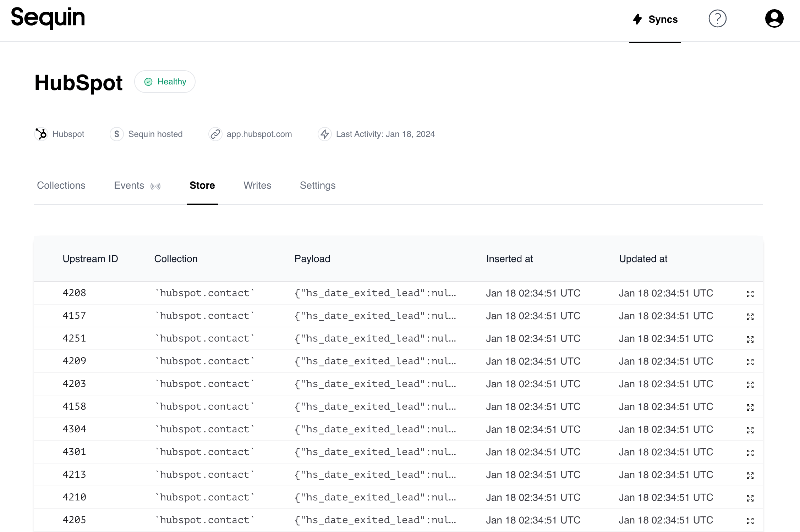Click Upstream ID 4208 cell
Image resolution: width=800 pixels, height=532 pixels.
pos(74,293)
